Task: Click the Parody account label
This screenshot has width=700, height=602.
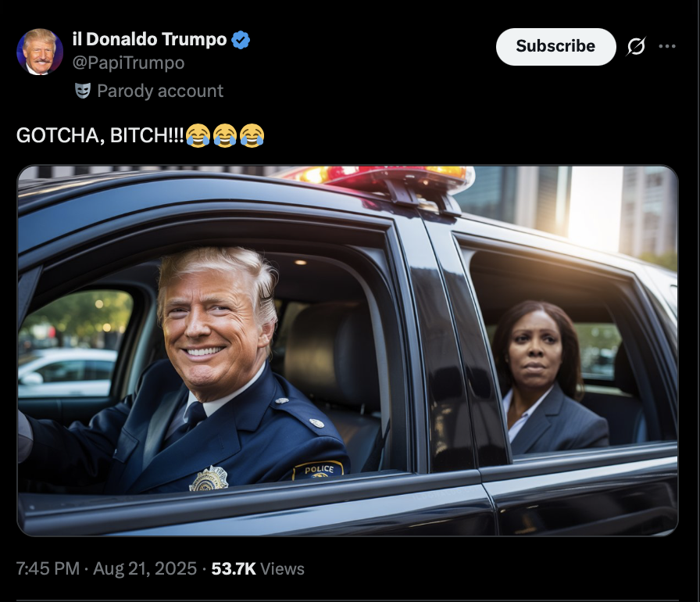Action: [x=160, y=91]
